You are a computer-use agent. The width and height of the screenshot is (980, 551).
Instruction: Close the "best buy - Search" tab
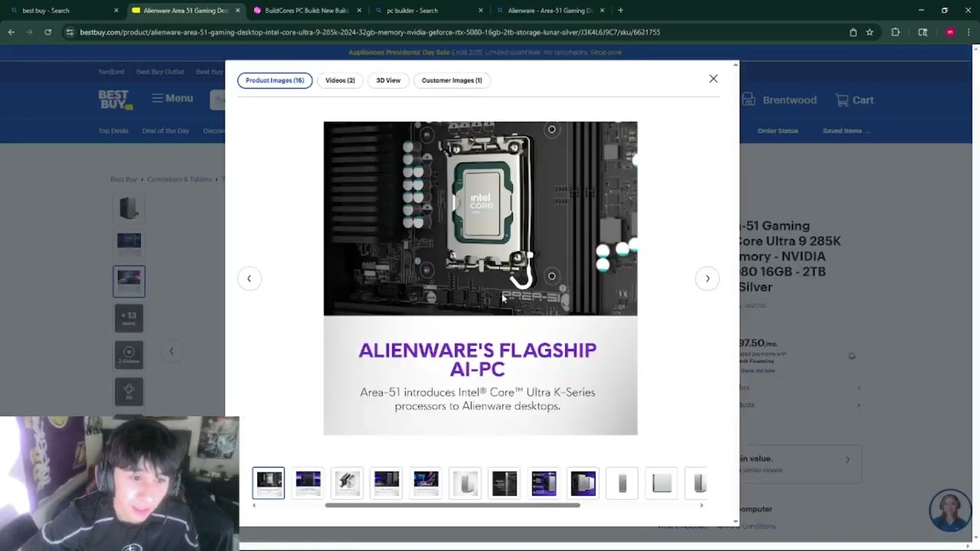pos(116,11)
